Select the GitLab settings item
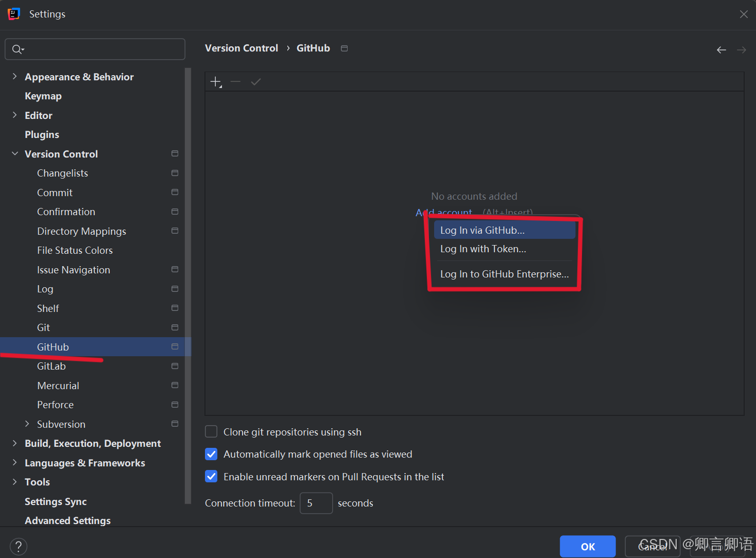The width and height of the screenshot is (756, 558). coord(51,366)
